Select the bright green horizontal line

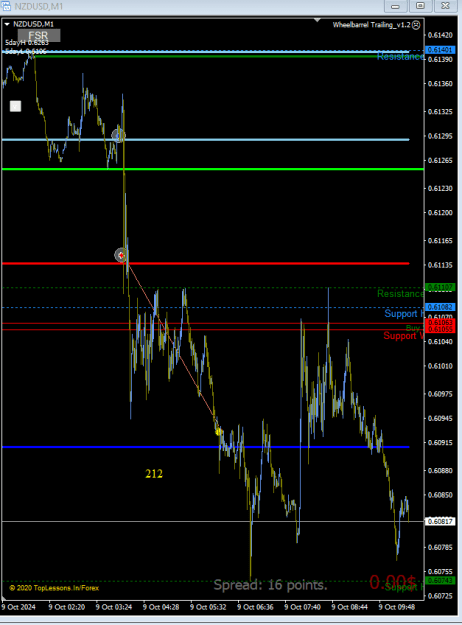click(x=213, y=169)
